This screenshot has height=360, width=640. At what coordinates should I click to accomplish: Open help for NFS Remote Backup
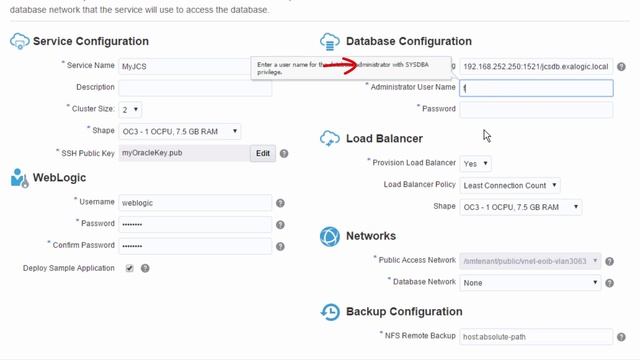coord(621,337)
